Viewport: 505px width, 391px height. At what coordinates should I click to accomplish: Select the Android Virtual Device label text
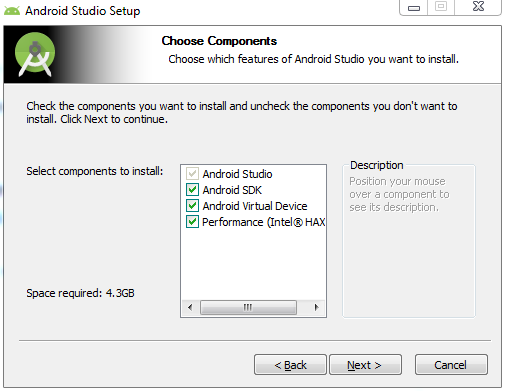255,206
